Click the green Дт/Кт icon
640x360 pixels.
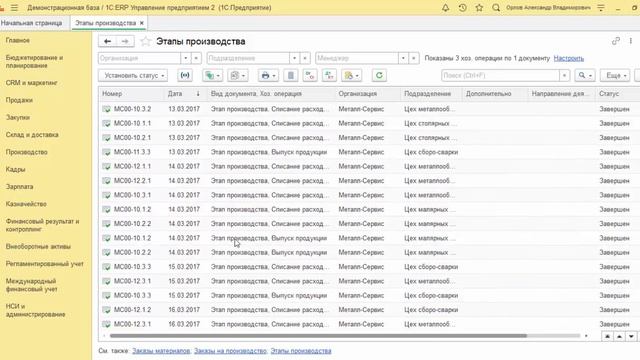tap(329, 76)
